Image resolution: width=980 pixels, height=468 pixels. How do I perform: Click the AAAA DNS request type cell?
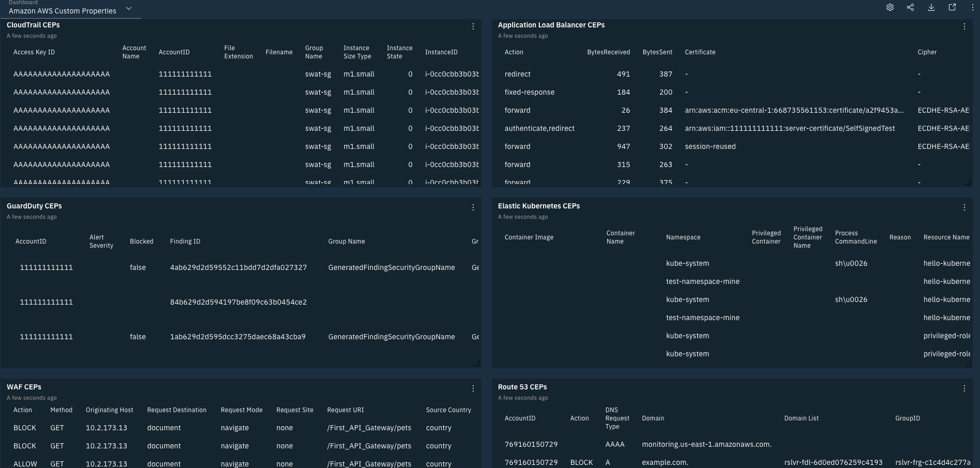point(615,444)
